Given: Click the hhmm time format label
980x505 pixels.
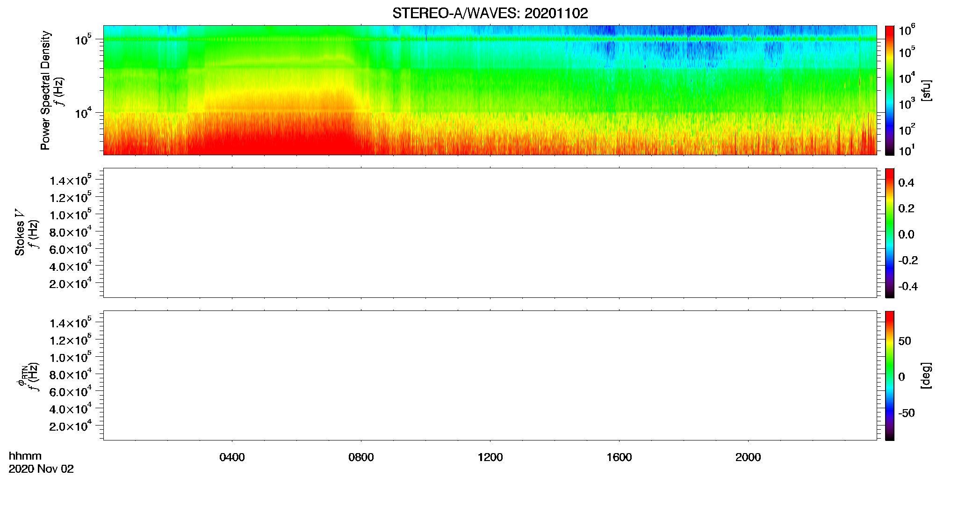Looking at the screenshot, I should 25,456.
